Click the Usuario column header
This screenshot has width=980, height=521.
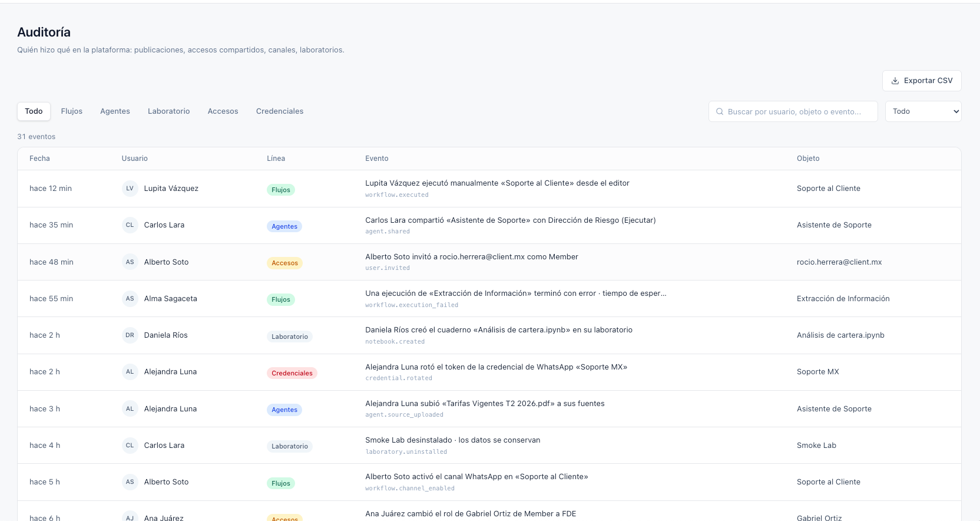click(x=135, y=159)
